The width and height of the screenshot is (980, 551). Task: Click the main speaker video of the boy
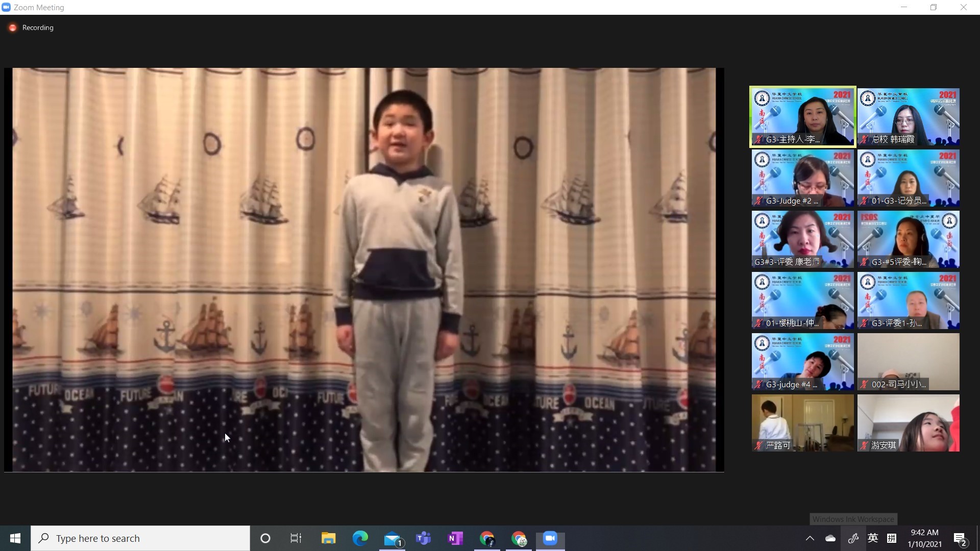pos(364,270)
